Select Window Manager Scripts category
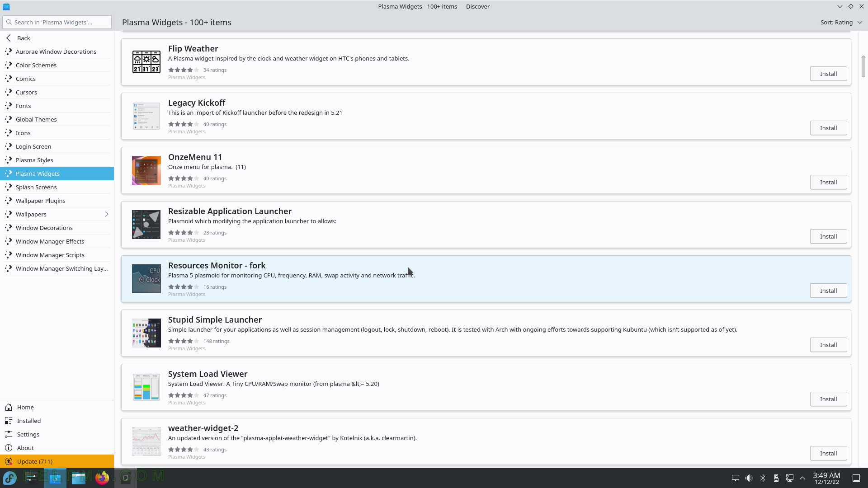Screen dimensions: 868x488 pos(57,255)
